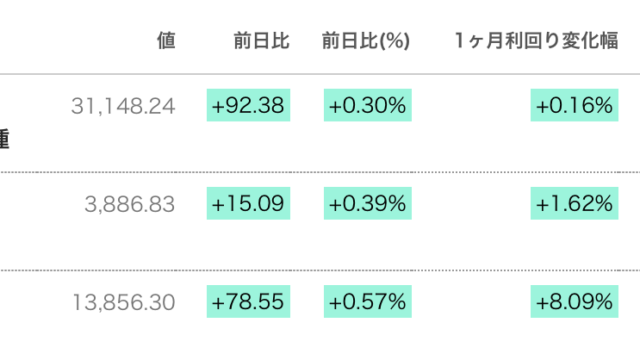640x360 pixels.
Task: Click the 1ヶ月利回り変化幅 column header
Action: click(x=536, y=41)
